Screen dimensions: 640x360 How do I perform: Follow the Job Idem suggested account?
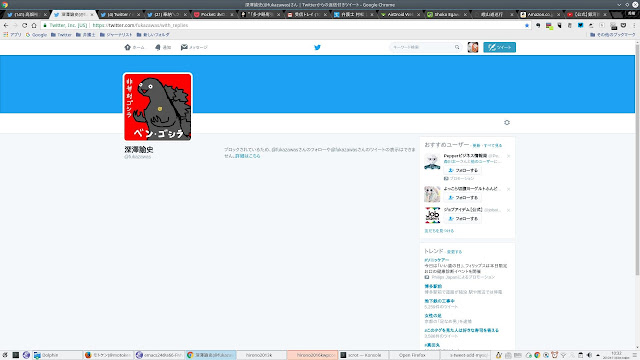pos(462,219)
